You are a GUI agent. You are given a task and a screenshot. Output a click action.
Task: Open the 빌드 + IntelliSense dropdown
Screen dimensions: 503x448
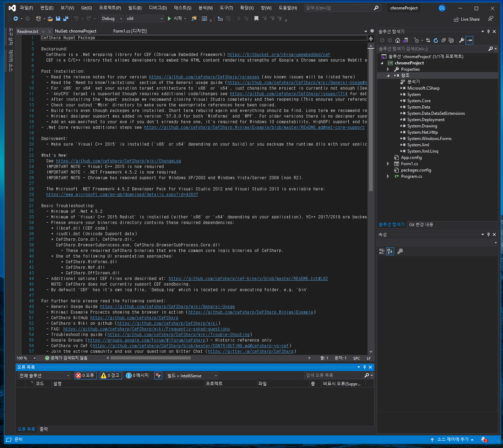coord(192,376)
